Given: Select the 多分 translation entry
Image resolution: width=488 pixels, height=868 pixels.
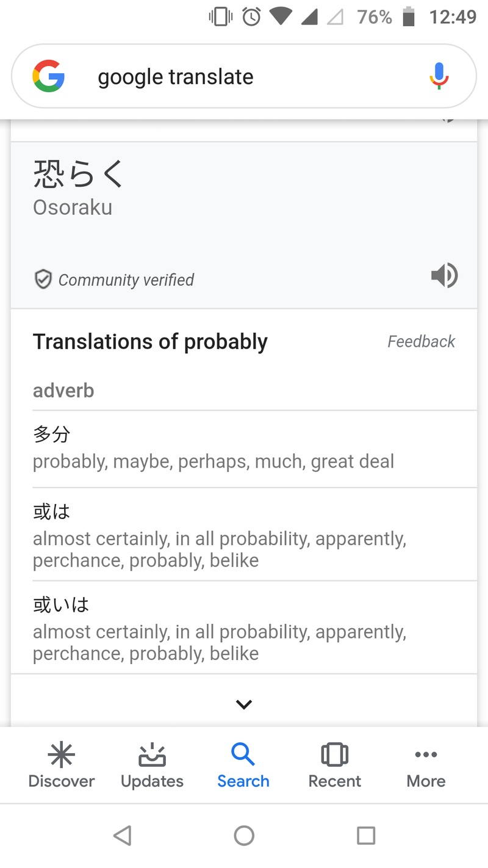Looking at the screenshot, I should coord(213,449).
